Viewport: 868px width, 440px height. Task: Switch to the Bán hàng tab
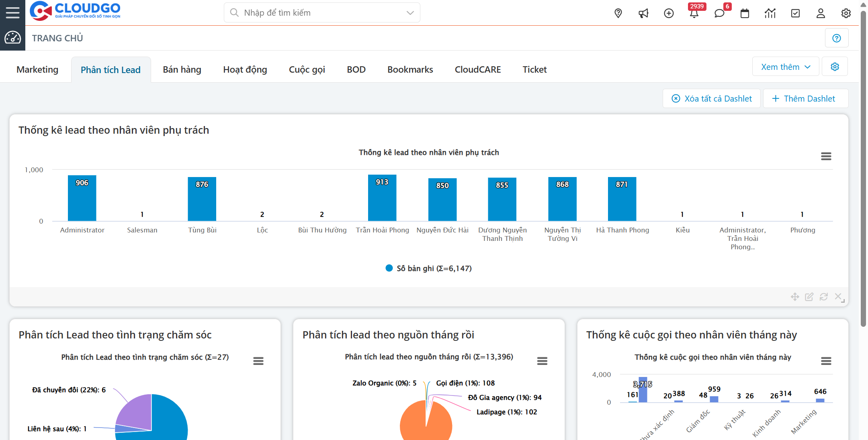pyautogui.click(x=182, y=69)
